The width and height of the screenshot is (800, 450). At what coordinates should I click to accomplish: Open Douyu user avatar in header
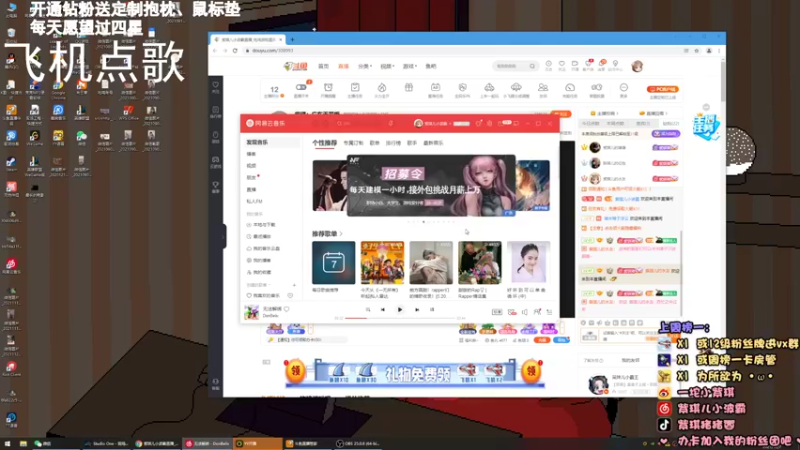[x=637, y=66]
